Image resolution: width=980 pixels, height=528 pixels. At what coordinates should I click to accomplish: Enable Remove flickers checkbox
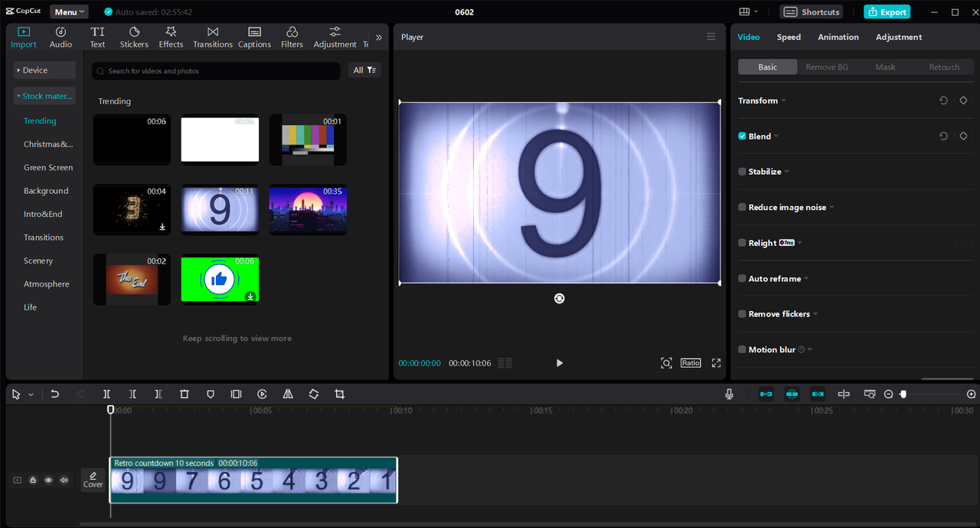742,313
